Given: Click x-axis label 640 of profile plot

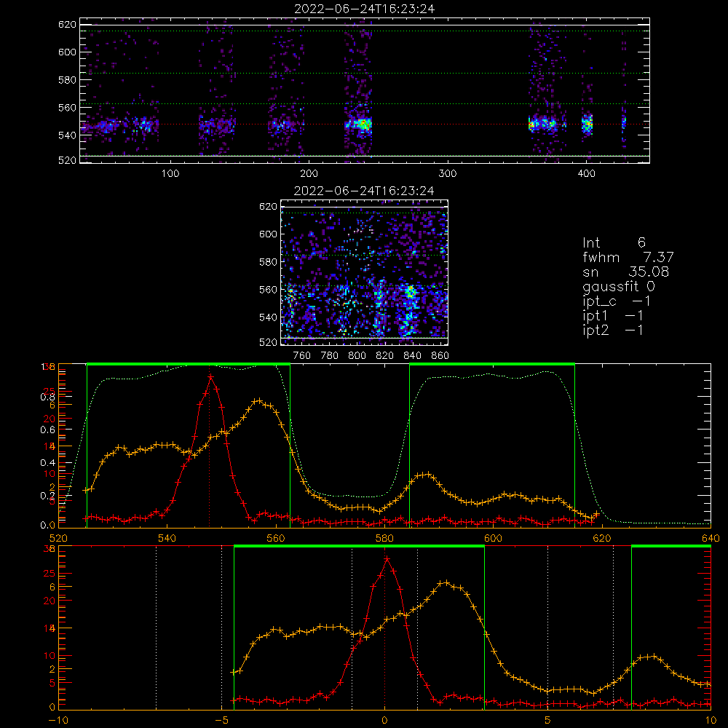Looking at the screenshot, I should [711, 538].
